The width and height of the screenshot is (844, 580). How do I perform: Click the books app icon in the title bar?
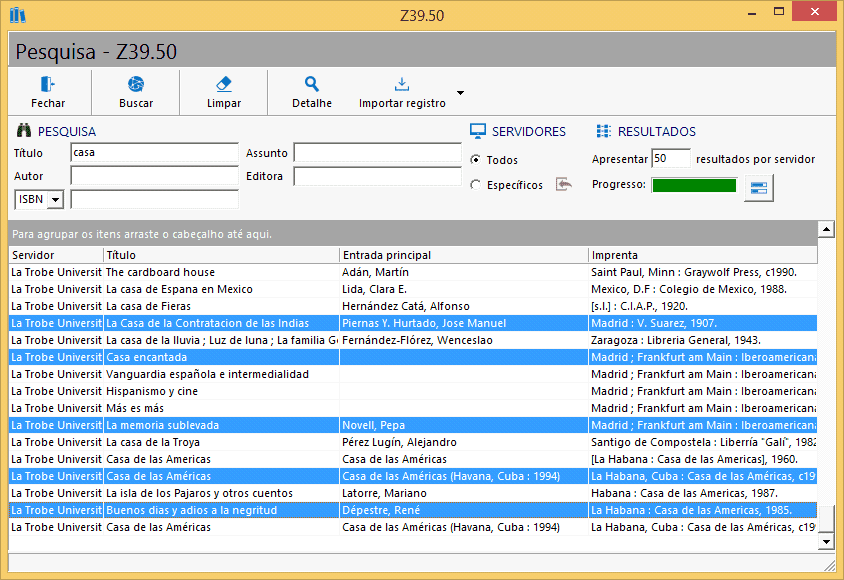pyautogui.click(x=18, y=15)
